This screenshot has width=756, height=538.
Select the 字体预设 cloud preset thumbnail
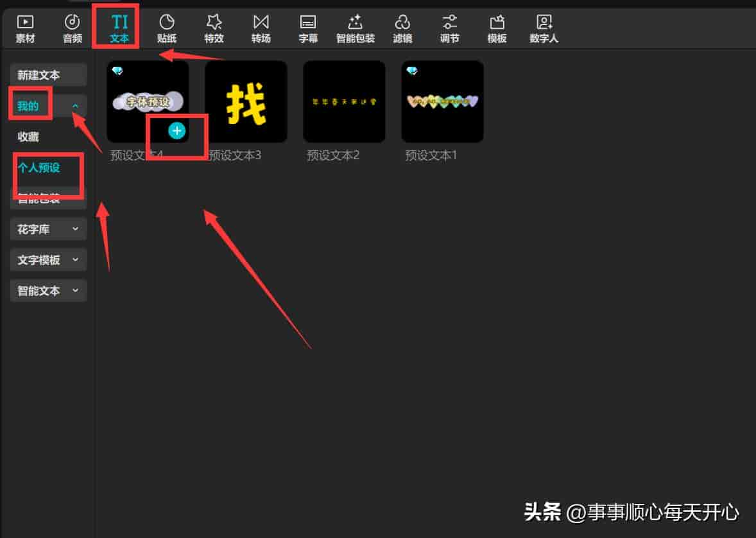pyautogui.click(x=148, y=101)
